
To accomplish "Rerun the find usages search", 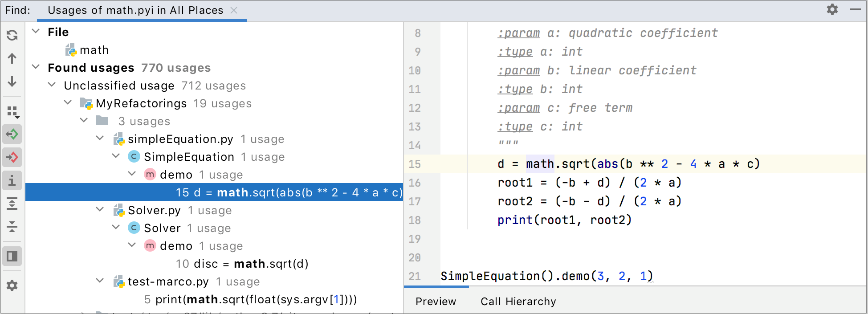I will coord(12,35).
